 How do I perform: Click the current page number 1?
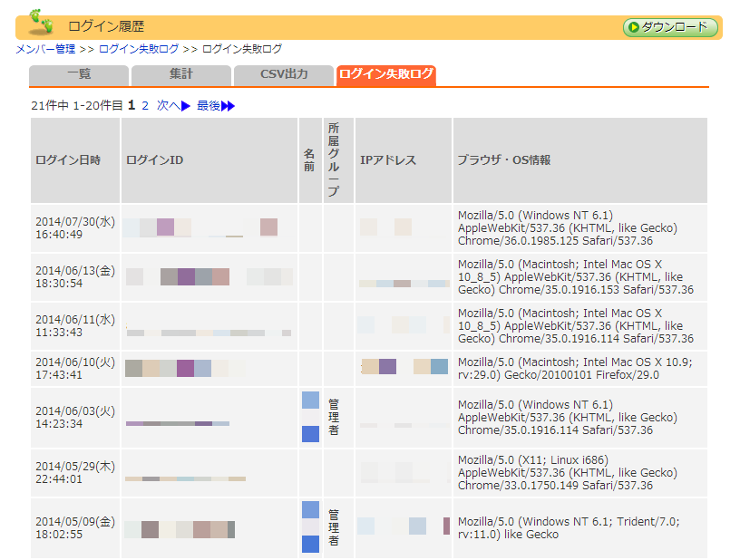pyautogui.click(x=131, y=106)
